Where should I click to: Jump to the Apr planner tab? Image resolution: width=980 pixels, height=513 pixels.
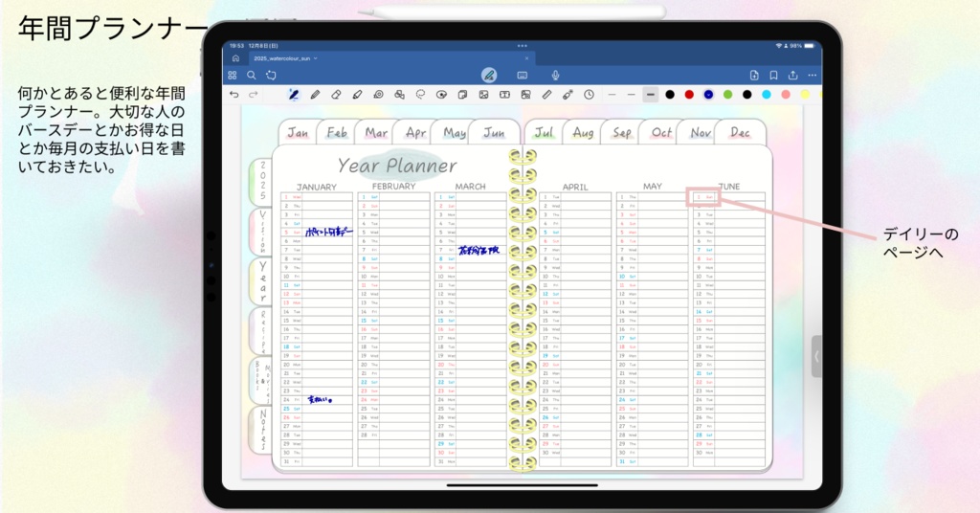click(x=415, y=132)
